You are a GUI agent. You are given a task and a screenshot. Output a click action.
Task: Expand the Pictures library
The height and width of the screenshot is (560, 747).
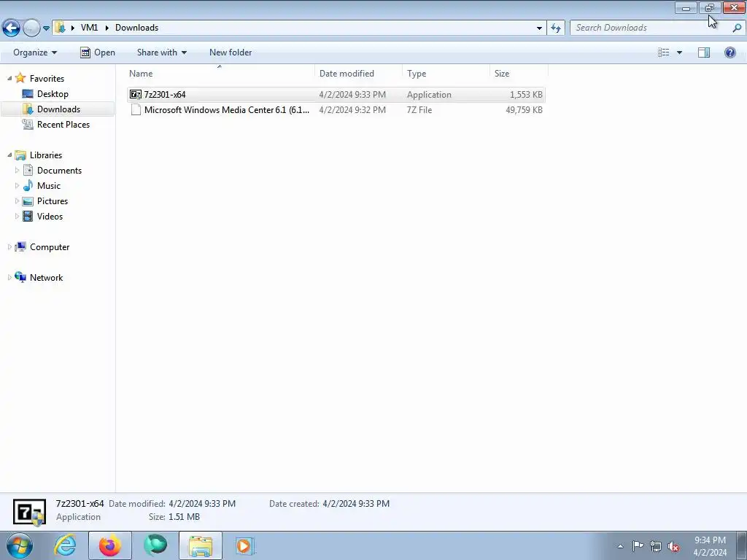[18, 201]
